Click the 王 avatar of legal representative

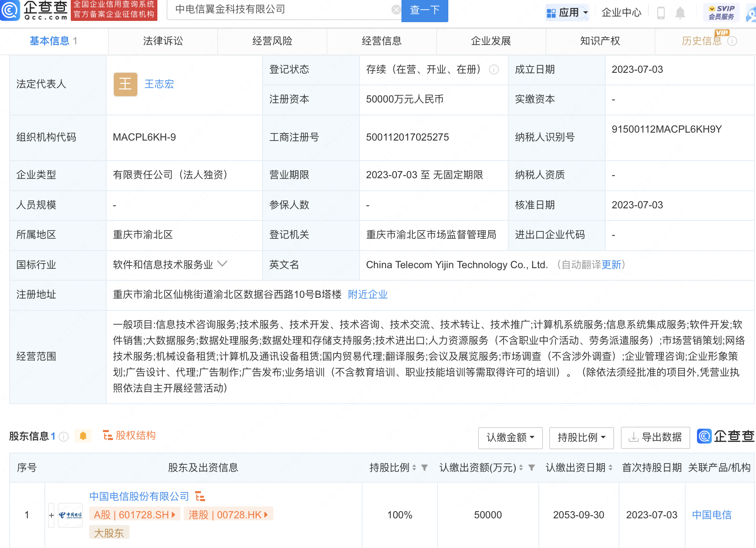click(x=126, y=84)
